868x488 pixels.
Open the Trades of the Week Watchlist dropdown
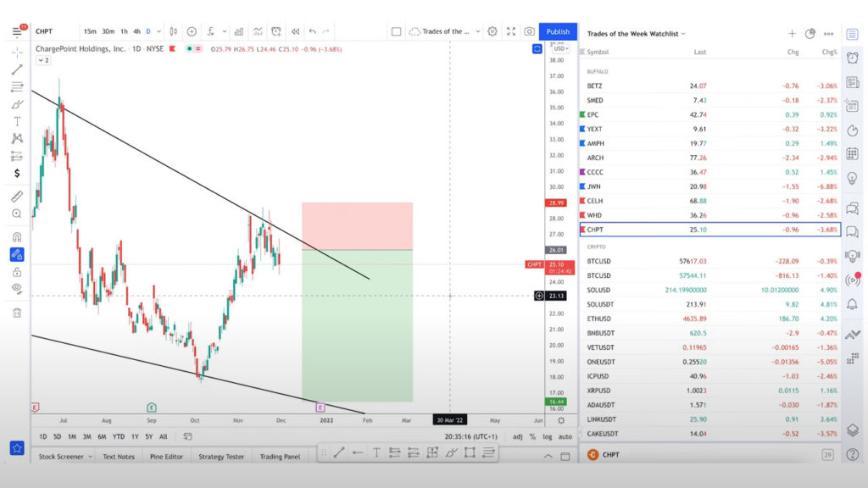[636, 34]
